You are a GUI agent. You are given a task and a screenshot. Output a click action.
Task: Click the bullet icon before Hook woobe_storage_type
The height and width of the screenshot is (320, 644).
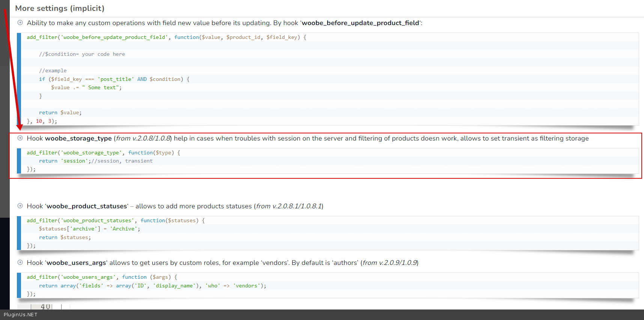(20, 138)
